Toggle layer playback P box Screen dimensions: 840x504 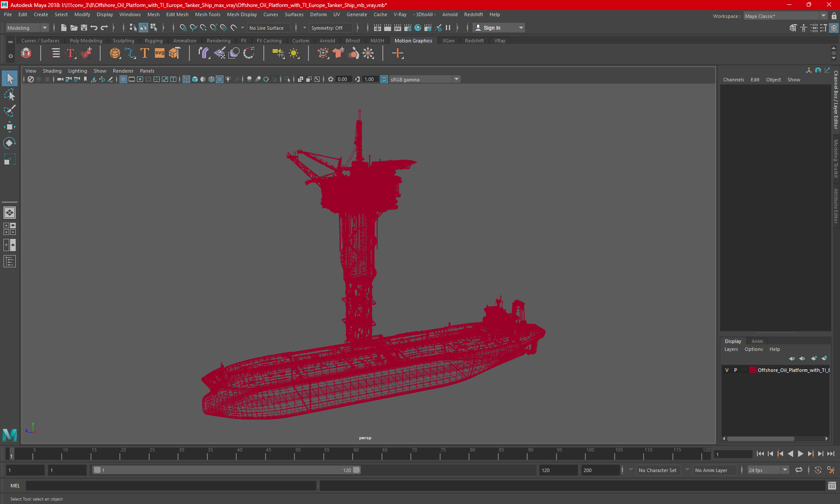[735, 370]
